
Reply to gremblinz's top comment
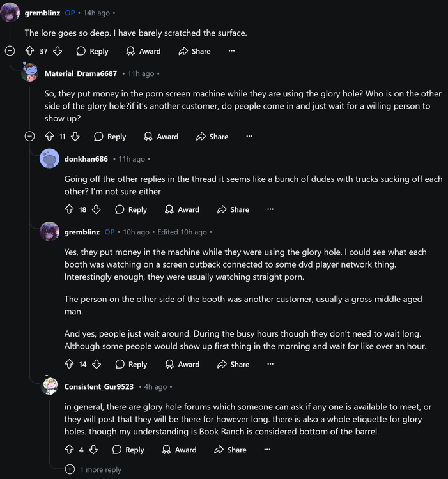(x=93, y=51)
